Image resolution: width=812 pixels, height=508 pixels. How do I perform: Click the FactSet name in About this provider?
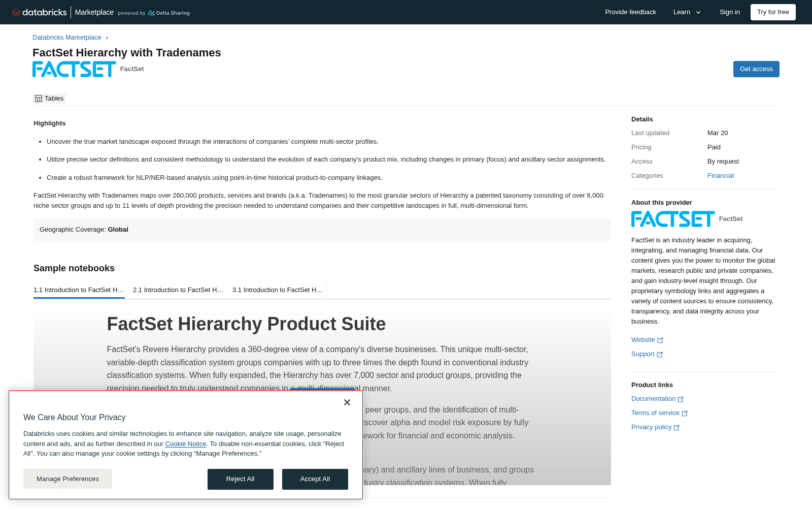tap(731, 219)
